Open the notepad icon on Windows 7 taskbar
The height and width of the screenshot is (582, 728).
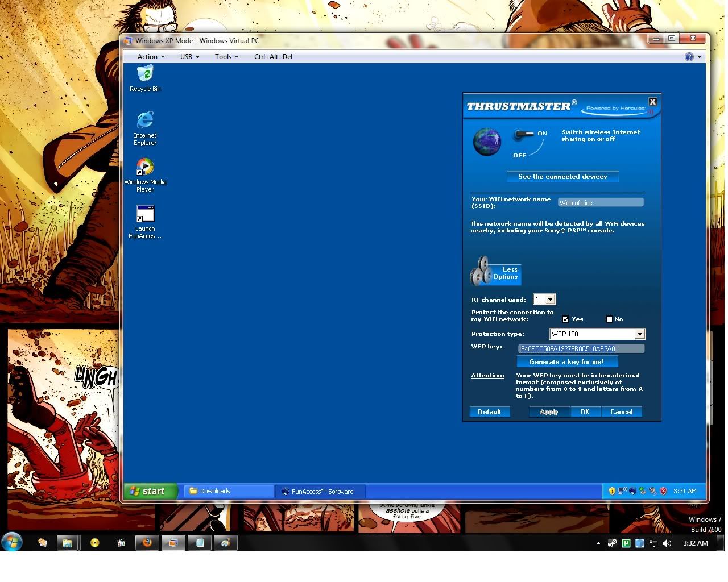pos(200,543)
